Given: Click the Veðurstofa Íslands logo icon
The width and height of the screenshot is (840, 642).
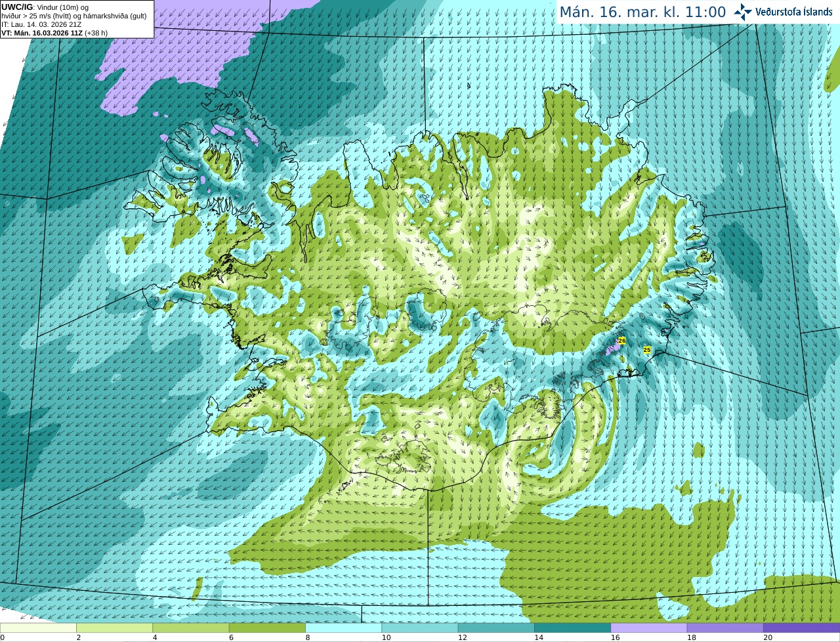Looking at the screenshot, I should pos(743,12).
